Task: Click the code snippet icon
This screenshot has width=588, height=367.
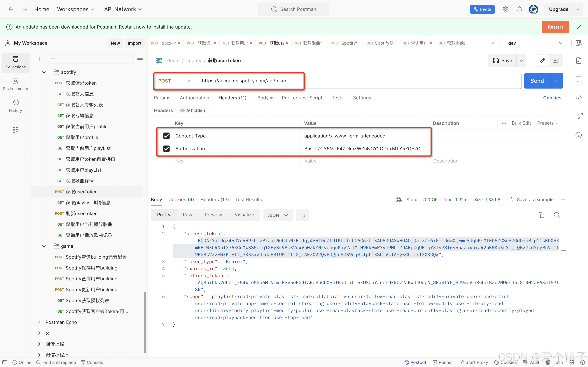Action: pyautogui.click(x=578, y=98)
